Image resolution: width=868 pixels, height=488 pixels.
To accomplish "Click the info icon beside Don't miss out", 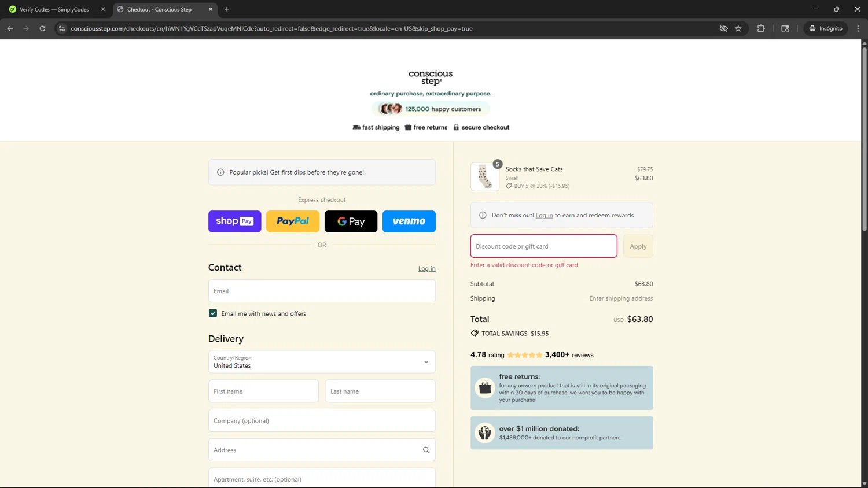I will 483,215.
